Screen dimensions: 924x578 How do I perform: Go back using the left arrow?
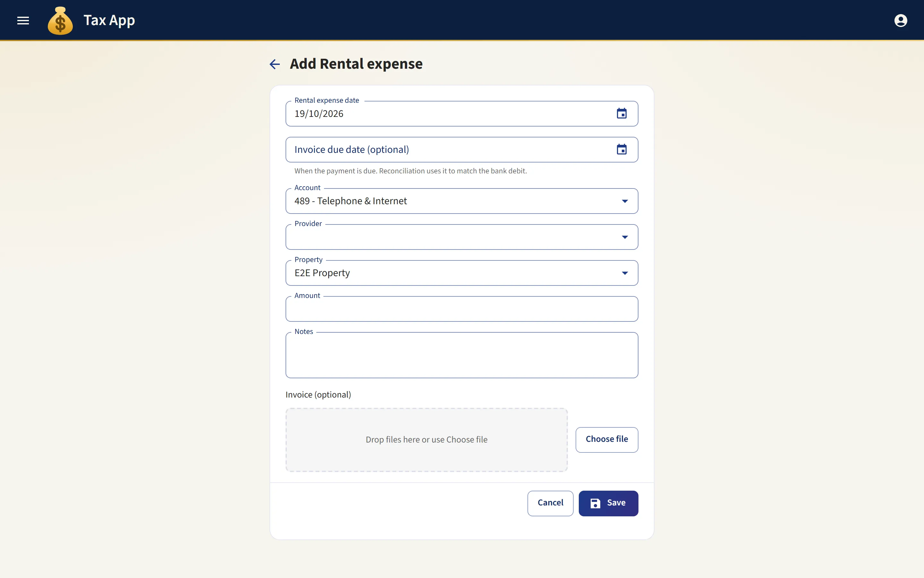click(x=275, y=64)
